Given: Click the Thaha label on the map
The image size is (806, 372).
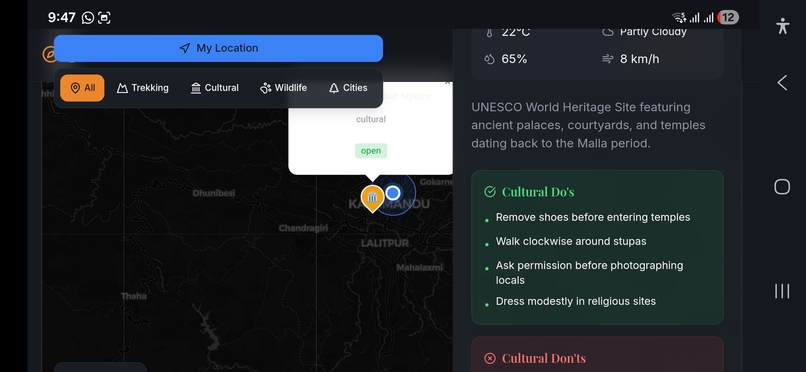Looking at the screenshot, I should tap(134, 296).
